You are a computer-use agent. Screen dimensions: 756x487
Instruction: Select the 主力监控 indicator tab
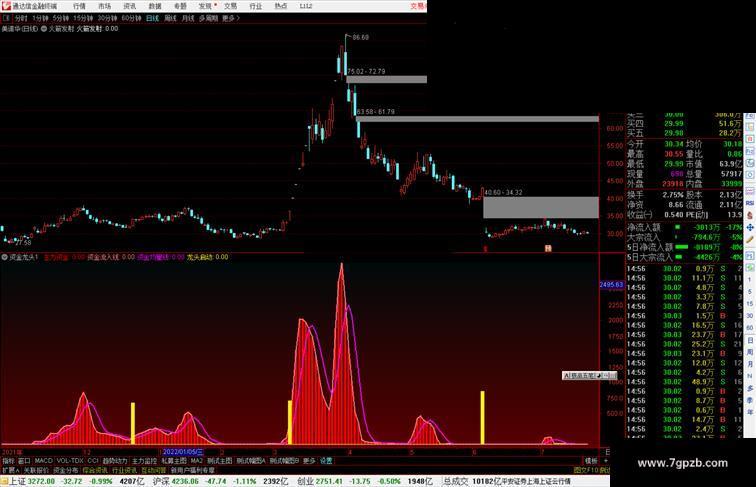coord(144,461)
